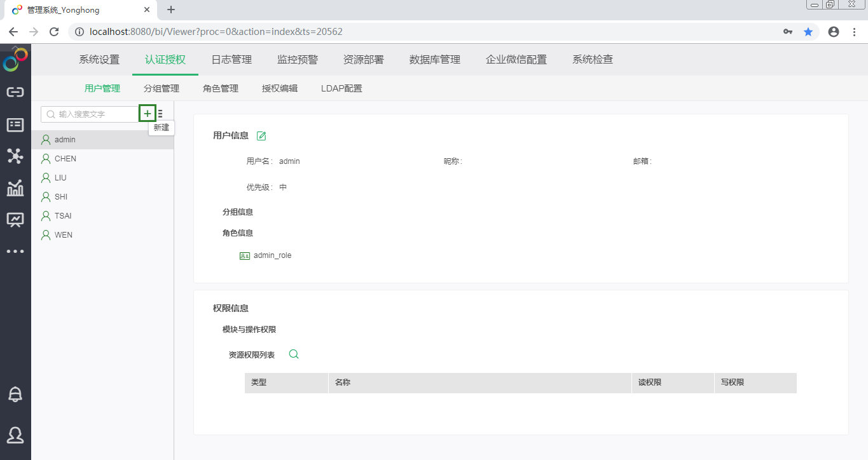Select user CHEN in the user list
This screenshot has width=868, height=460.
pyautogui.click(x=65, y=159)
